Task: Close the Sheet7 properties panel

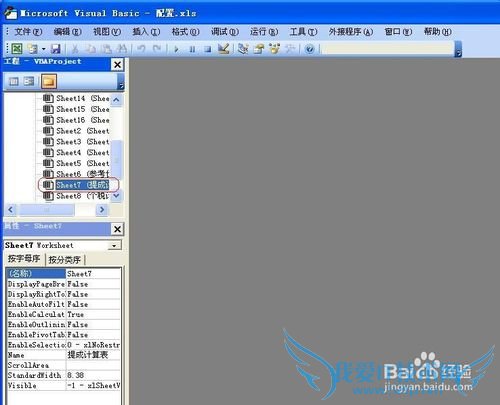Action: (x=117, y=229)
